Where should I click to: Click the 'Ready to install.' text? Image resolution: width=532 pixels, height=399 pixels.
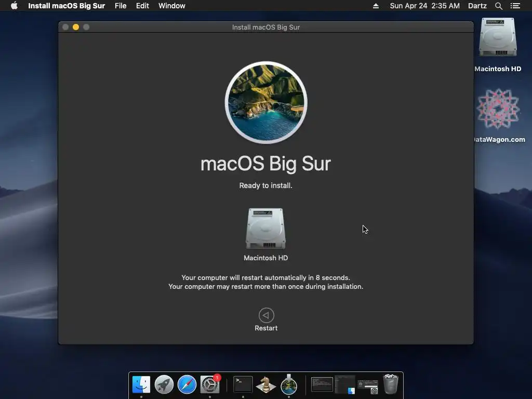tap(265, 185)
